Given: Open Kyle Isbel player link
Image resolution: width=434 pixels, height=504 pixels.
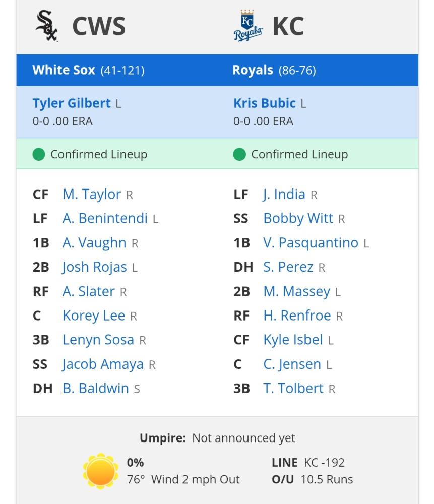Looking at the screenshot, I should click(293, 340).
